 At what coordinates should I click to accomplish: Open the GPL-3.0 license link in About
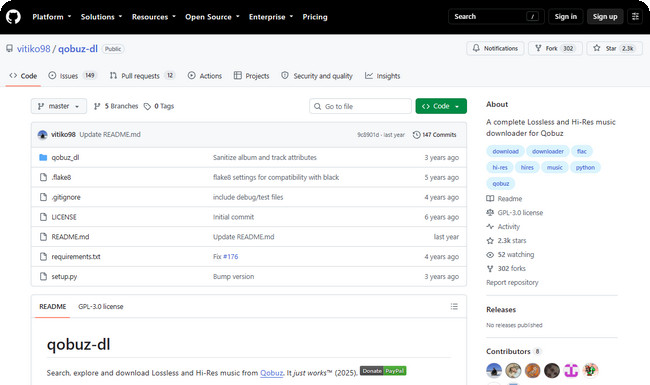tap(515, 213)
